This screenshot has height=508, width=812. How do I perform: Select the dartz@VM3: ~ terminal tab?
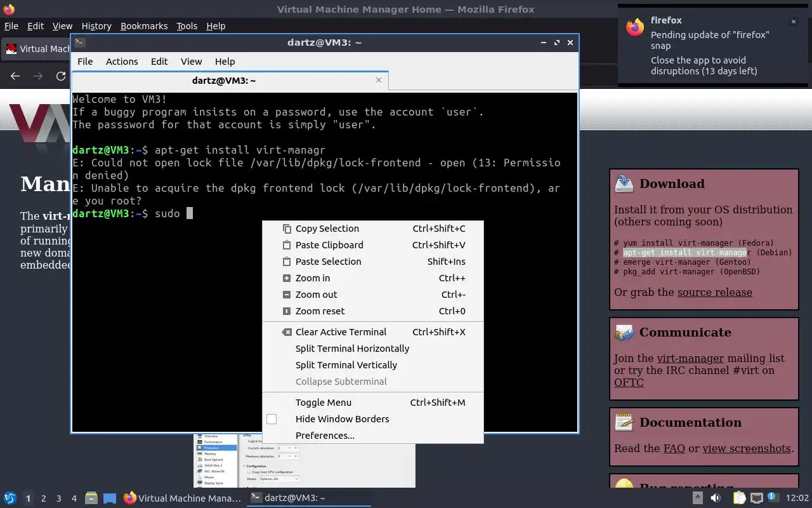click(230, 81)
